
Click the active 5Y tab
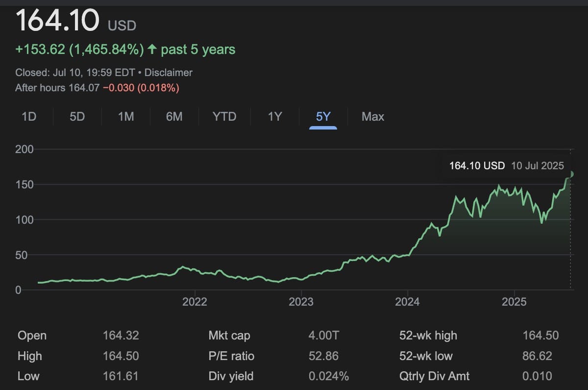click(323, 117)
